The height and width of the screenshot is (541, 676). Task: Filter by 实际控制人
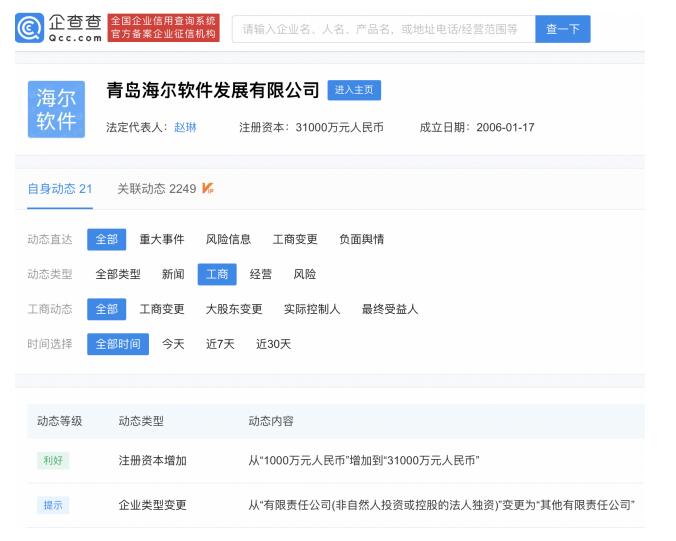pyautogui.click(x=312, y=309)
